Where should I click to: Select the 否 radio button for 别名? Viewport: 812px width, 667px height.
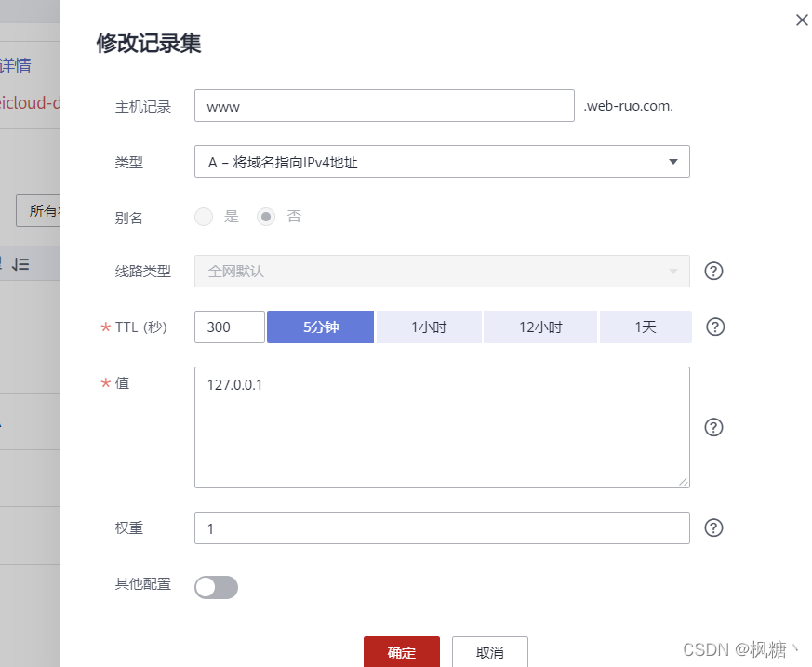click(x=267, y=216)
